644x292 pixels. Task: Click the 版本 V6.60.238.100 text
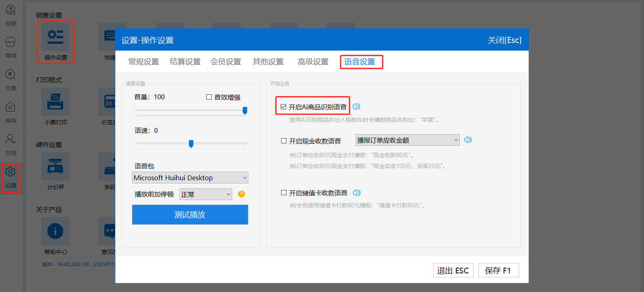(78, 264)
